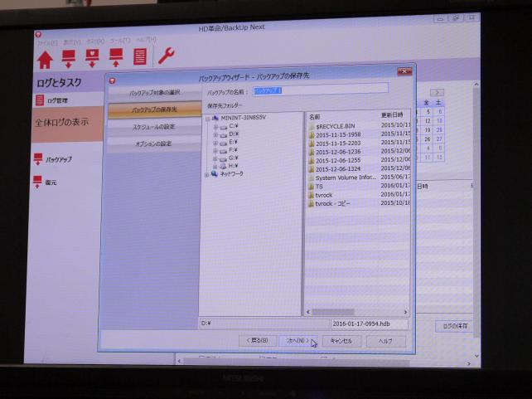Open settings via the wrench icon
Screen dimensions: 532x399
[167, 56]
